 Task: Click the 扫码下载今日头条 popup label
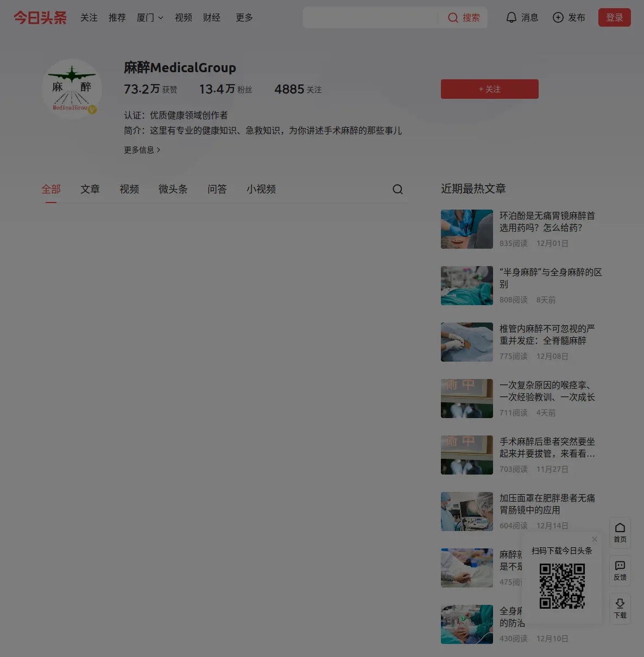562,551
